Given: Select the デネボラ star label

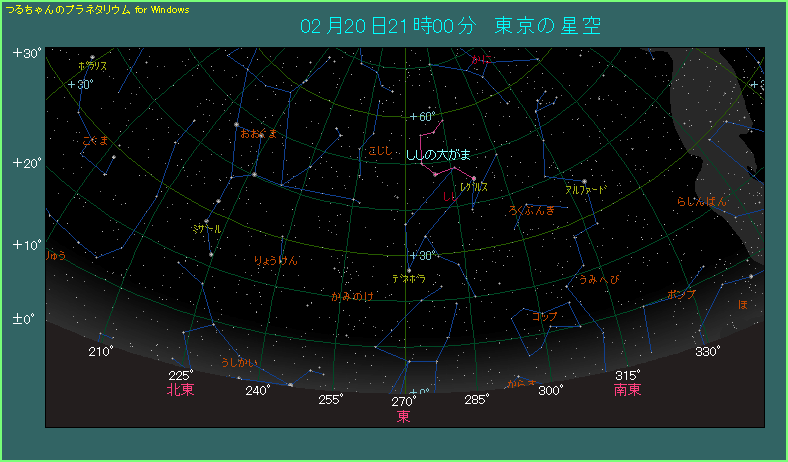Looking at the screenshot, I should (x=409, y=278).
